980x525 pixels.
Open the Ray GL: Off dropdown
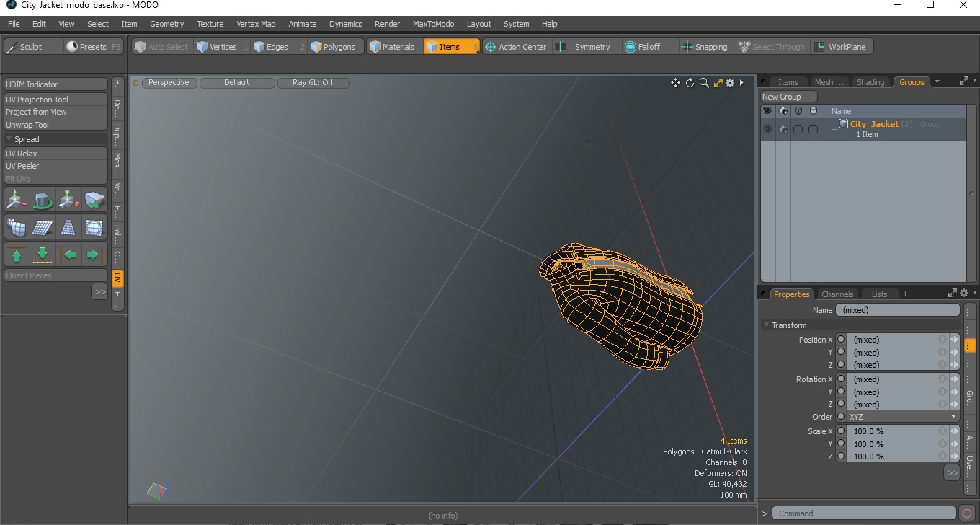coord(313,83)
